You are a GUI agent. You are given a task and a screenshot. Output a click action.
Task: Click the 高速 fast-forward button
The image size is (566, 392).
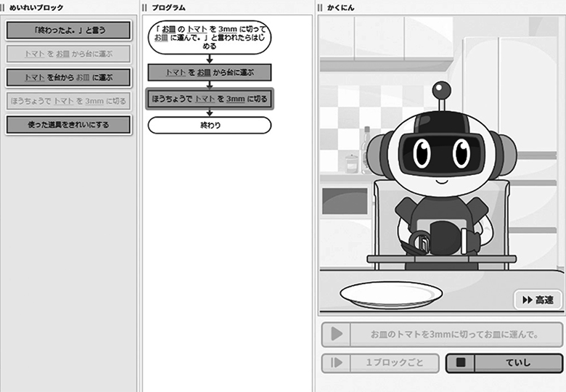coord(538,300)
